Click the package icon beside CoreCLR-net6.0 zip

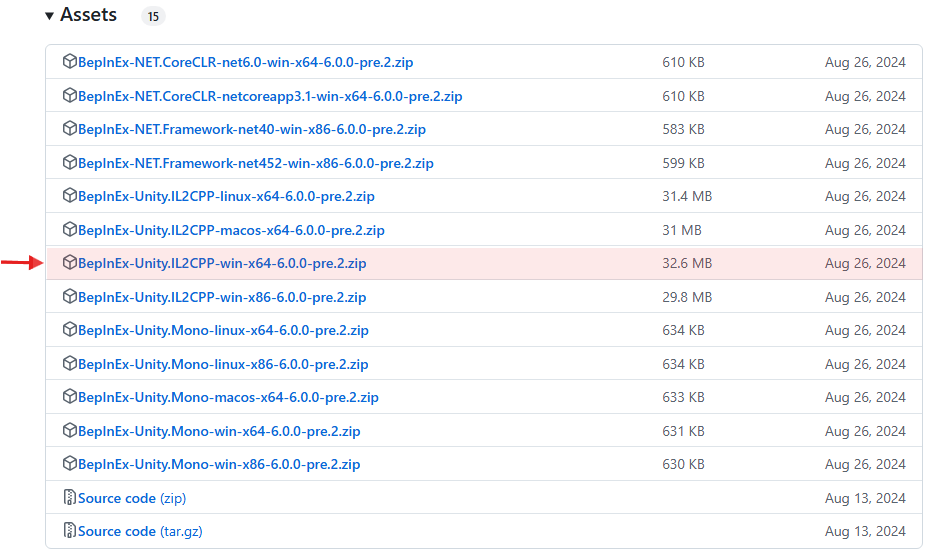(70, 61)
